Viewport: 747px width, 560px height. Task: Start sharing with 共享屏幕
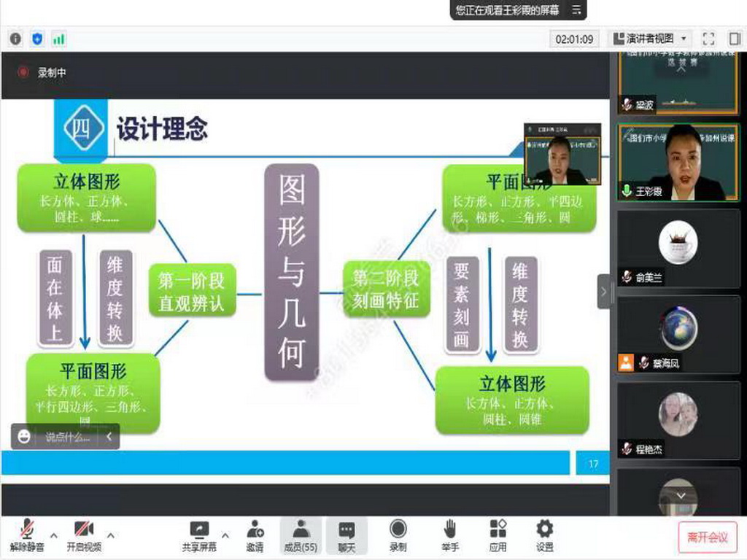199,536
